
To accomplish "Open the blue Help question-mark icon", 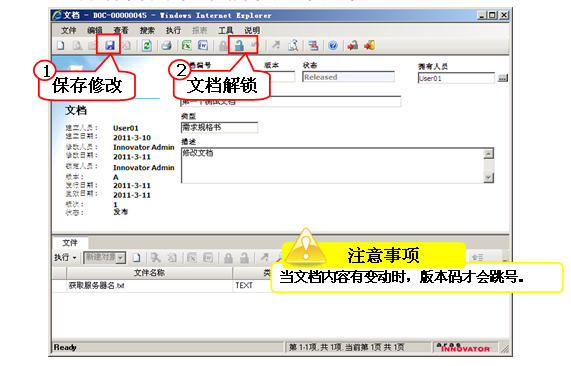I will click(333, 46).
